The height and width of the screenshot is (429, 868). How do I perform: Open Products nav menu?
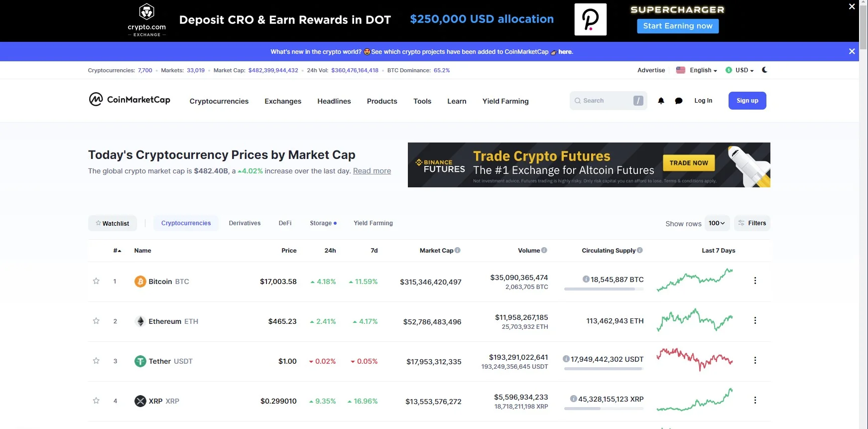click(x=382, y=101)
